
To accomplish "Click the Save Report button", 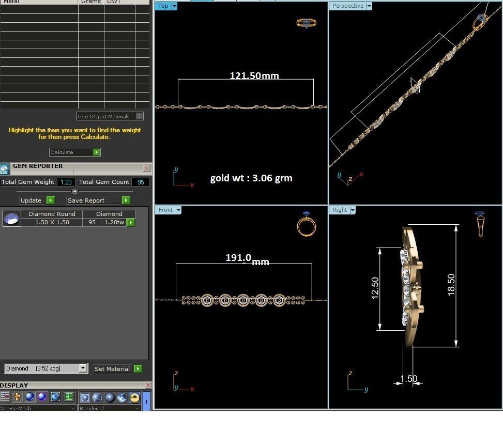I will [94, 200].
